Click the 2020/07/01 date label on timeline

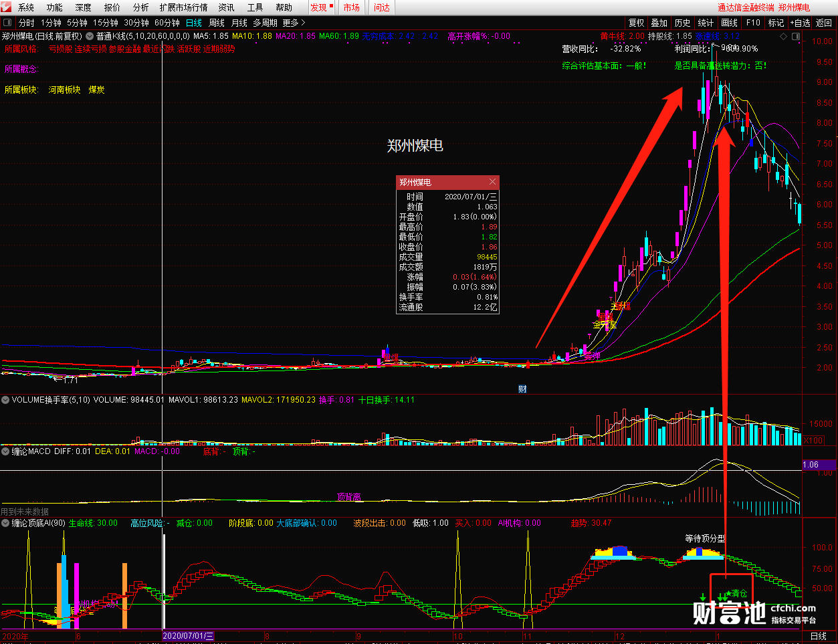189,636
